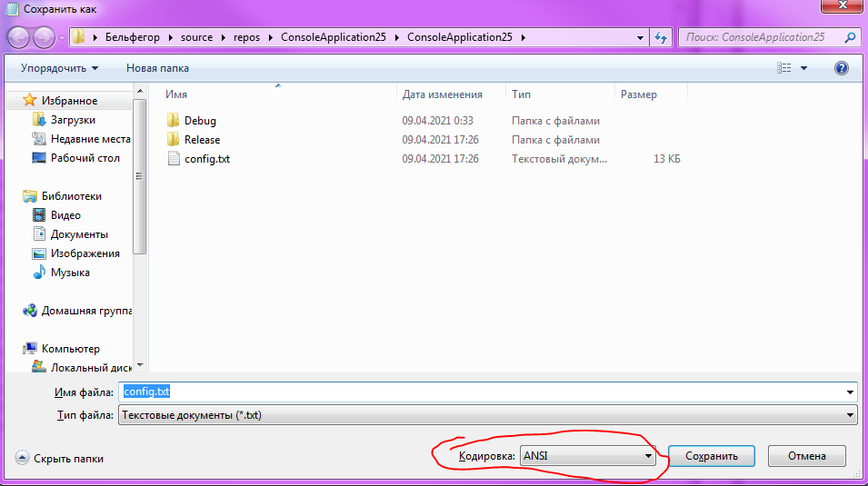
Task: Expand breadcrumb arrow after source segment
Action: click(x=223, y=37)
